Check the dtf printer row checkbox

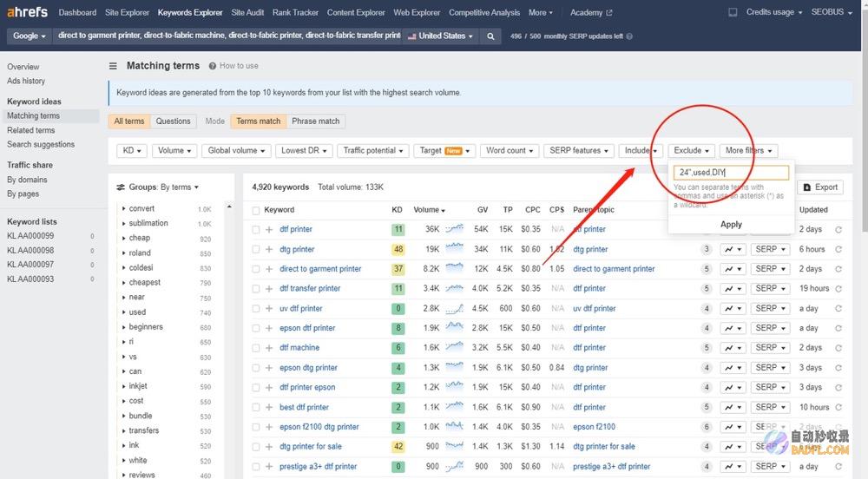[256, 230]
